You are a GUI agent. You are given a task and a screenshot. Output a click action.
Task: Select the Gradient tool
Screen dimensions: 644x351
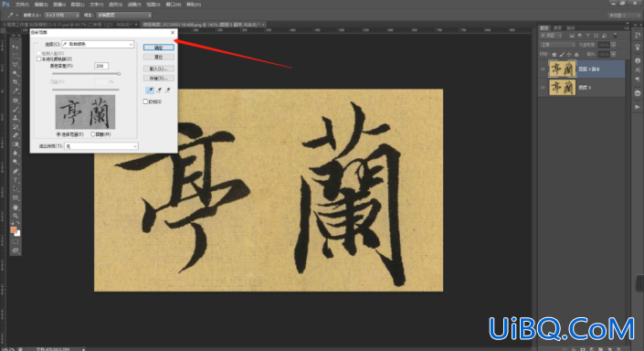point(16,144)
